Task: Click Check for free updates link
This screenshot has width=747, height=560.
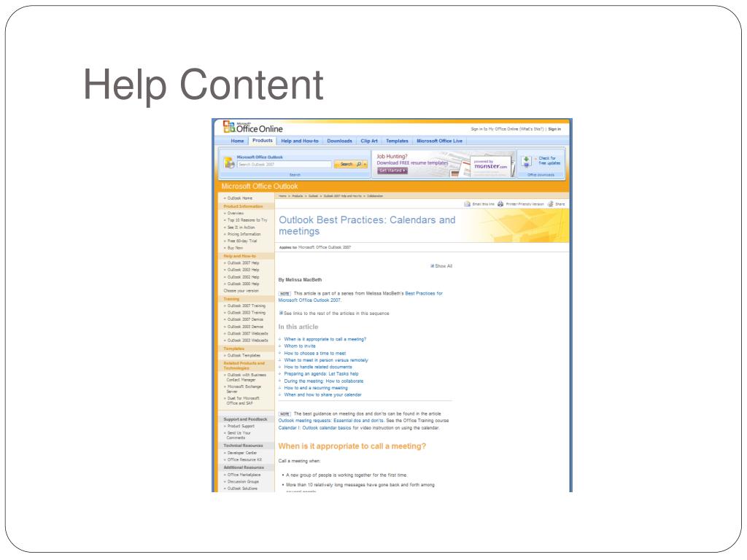Action: click(x=549, y=160)
